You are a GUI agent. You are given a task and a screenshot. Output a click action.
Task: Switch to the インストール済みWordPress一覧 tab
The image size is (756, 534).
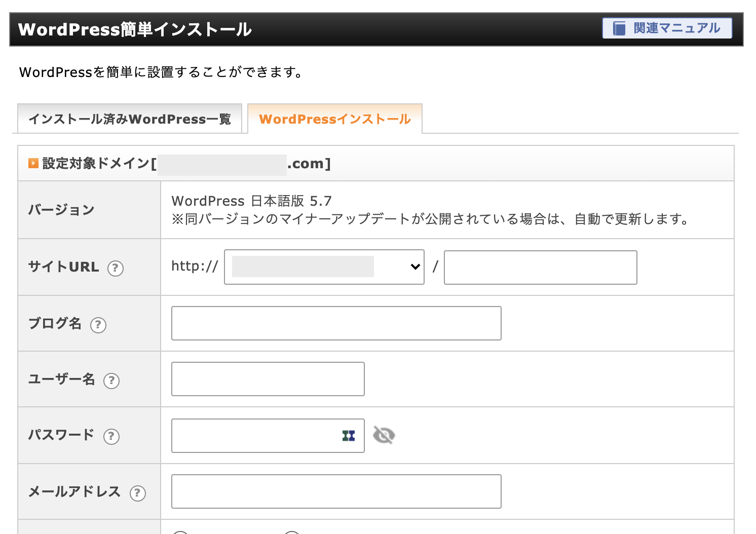tap(130, 119)
